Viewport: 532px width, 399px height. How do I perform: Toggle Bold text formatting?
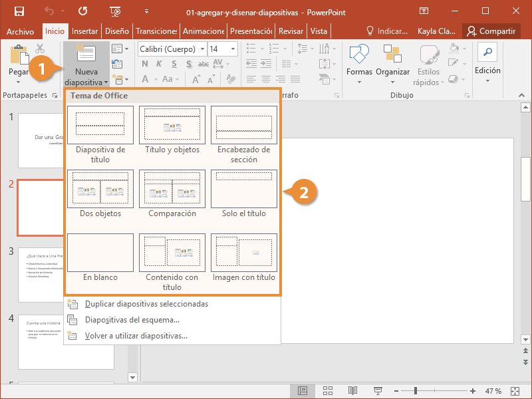point(144,65)
